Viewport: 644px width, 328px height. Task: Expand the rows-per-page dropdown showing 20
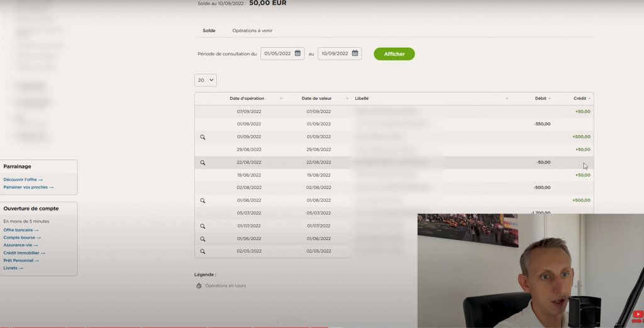pyautogui.click(x=206, y=80)
